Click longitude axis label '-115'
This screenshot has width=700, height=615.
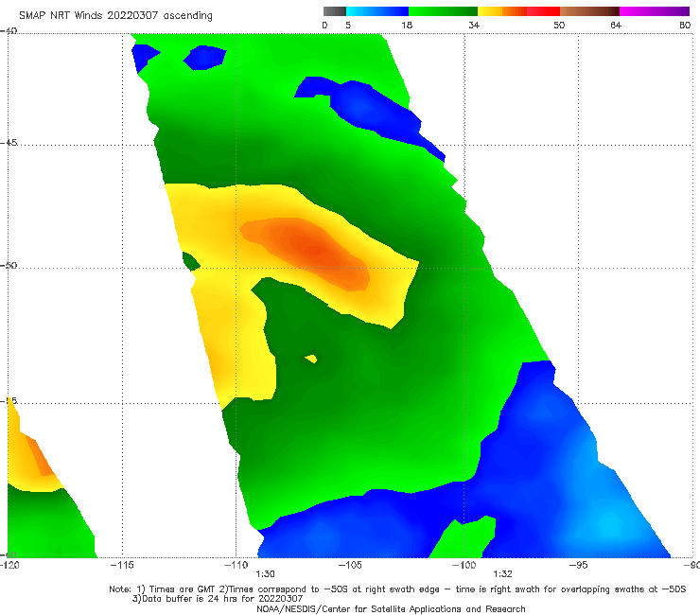click(x=122, y=565)
